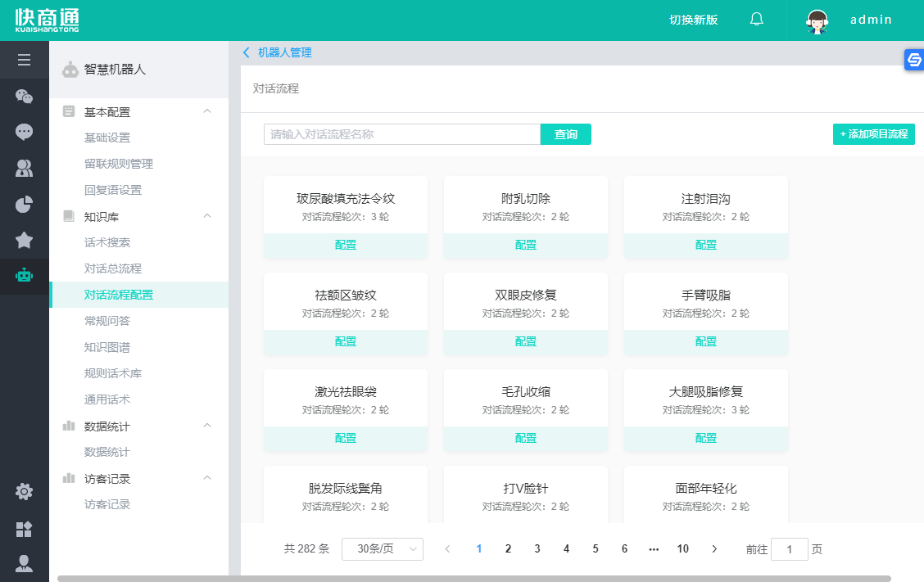Open the WeChat conversations icon in sidebar
924x582 pixels.
pos(25,97)
